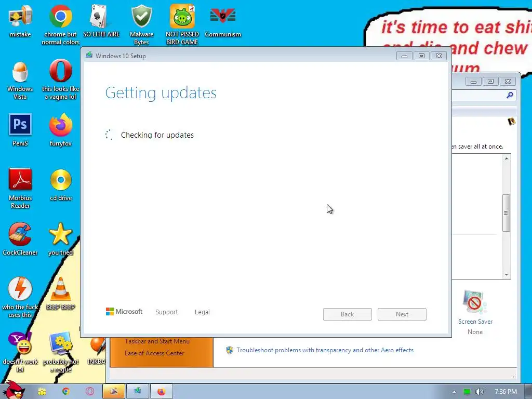Open the 'mistake' desktop icon
The height and width of the screenshot is (399, 532).
point(20,21)
